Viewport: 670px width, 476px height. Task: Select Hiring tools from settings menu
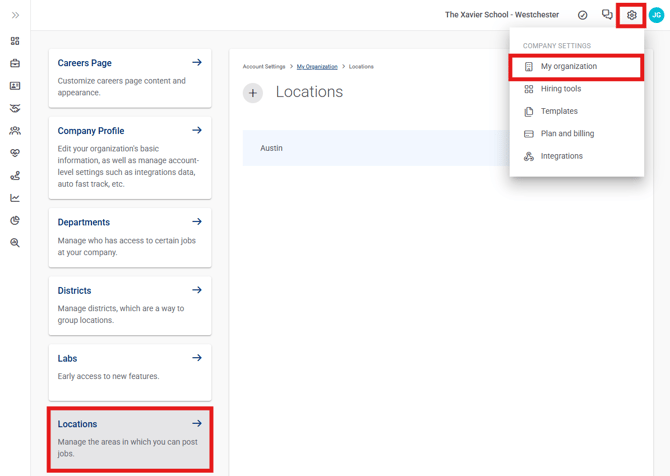[576, 89]
